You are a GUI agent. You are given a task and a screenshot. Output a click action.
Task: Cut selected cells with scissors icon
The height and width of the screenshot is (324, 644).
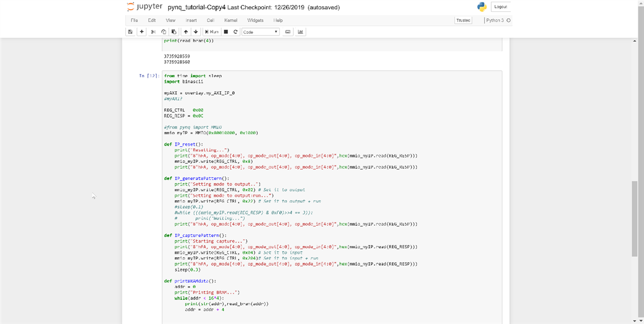[153, 32]
